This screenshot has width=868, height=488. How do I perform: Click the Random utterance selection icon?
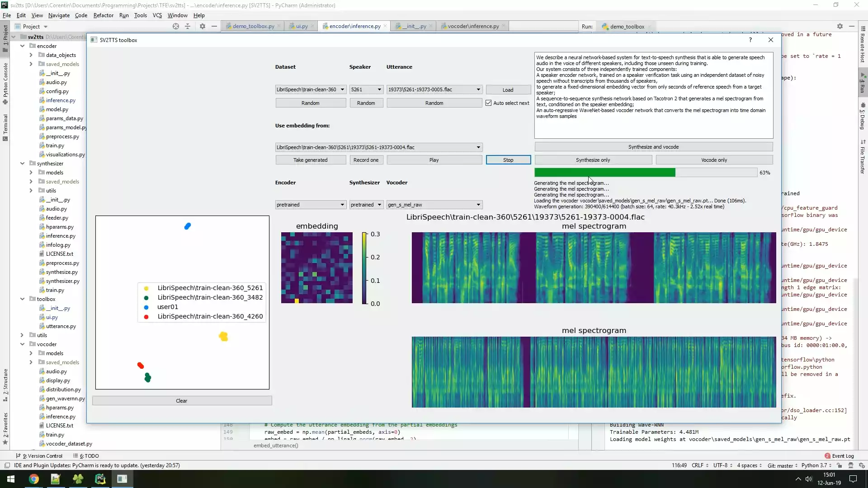click(x=434, y=103)
